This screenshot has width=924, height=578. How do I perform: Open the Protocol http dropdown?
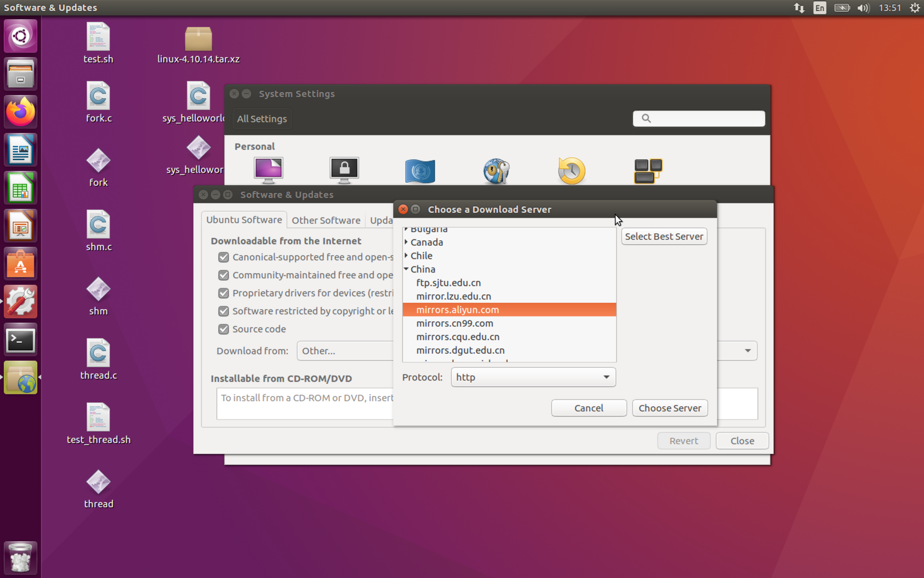533,377
